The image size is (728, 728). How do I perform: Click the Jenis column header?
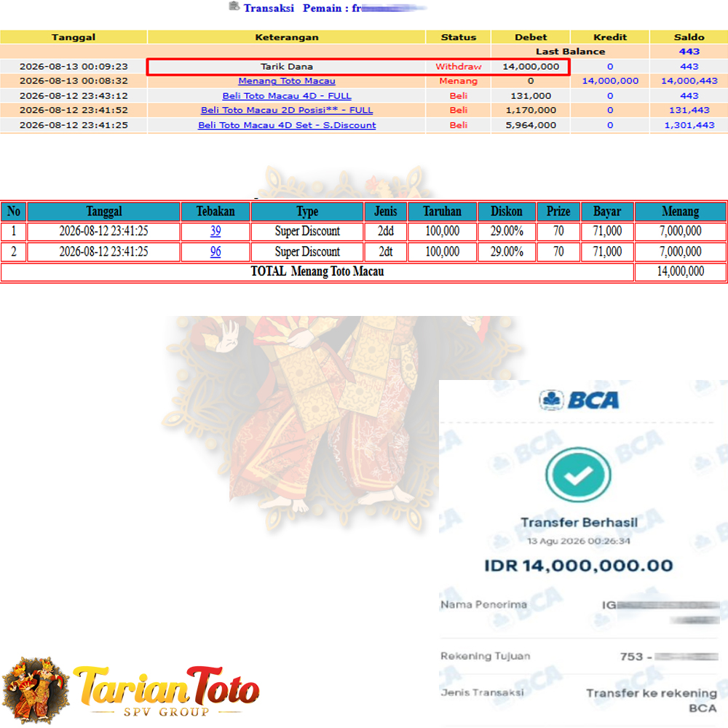pos(385,211)
